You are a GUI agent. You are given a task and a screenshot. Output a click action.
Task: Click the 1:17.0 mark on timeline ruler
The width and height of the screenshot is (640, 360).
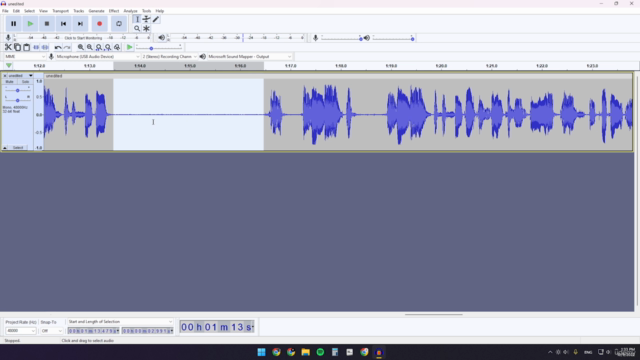click(291, 66)
